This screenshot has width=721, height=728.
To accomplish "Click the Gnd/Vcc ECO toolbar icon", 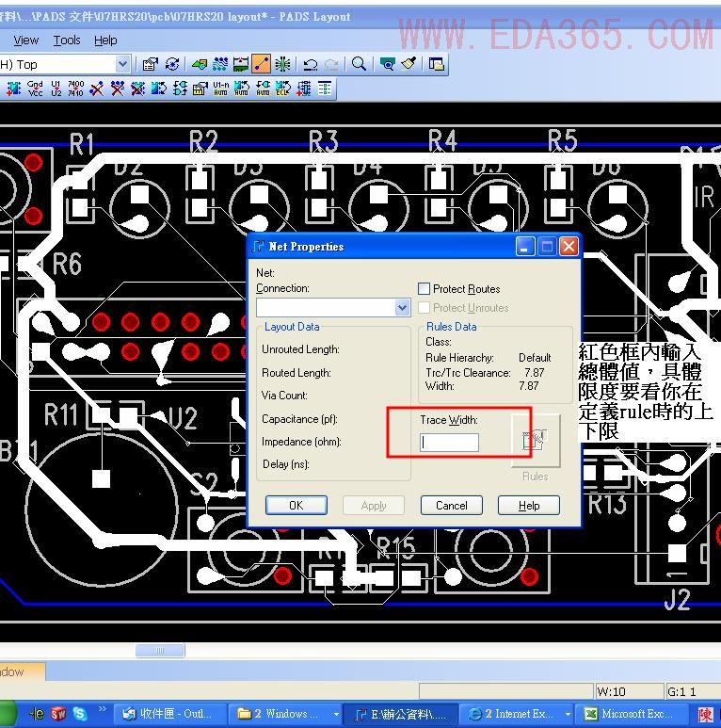I will 35,89.
